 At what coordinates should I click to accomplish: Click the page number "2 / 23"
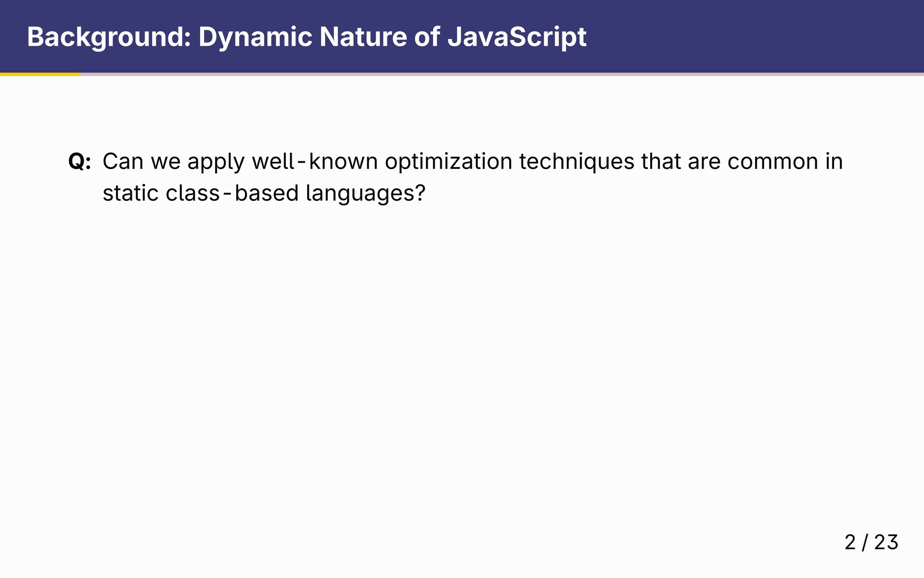coord(871,542)
